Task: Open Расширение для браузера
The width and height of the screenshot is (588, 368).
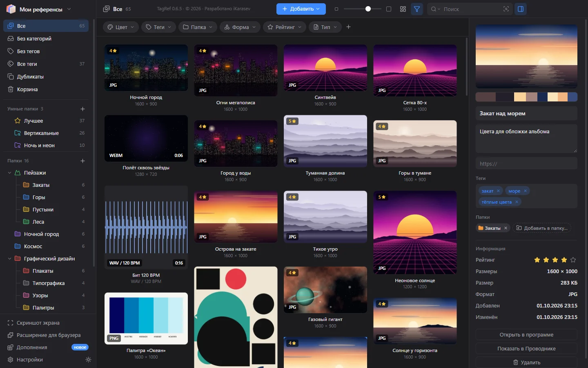Action: click(x=46, y=335)
